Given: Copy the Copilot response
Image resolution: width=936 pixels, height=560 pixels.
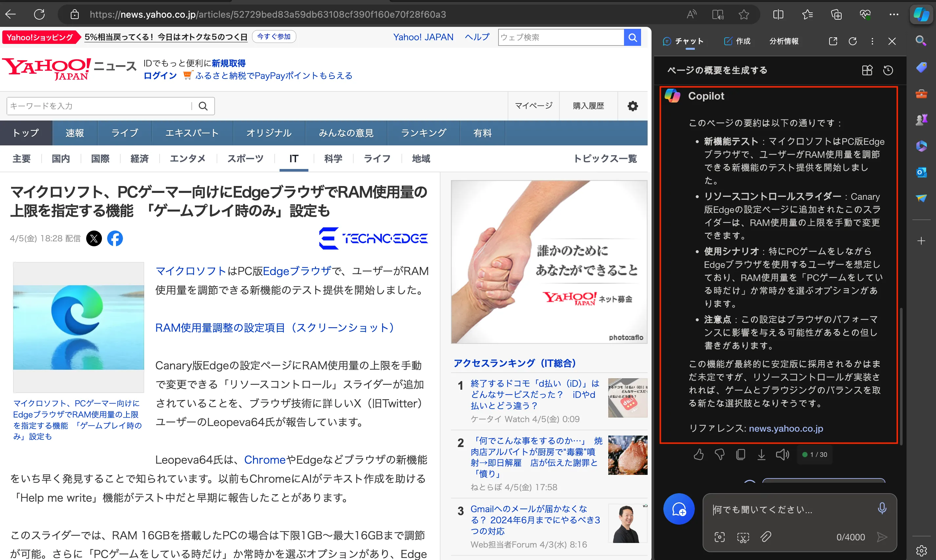Looking at the screenshot, I should pyautogui.click(x=740, y=454).
